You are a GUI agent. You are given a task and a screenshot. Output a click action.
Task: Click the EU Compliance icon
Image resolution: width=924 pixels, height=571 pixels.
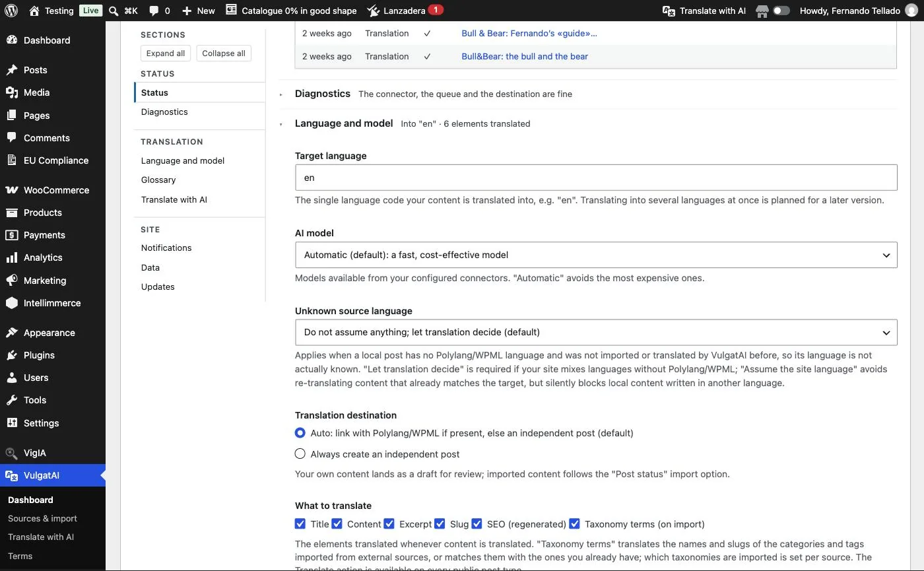point(12,160)
